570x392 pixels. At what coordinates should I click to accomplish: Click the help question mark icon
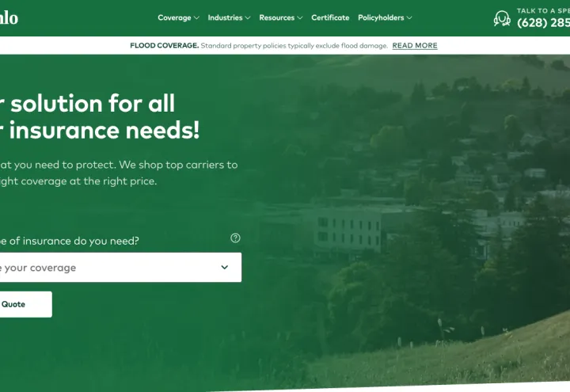[x=235, y=238]
